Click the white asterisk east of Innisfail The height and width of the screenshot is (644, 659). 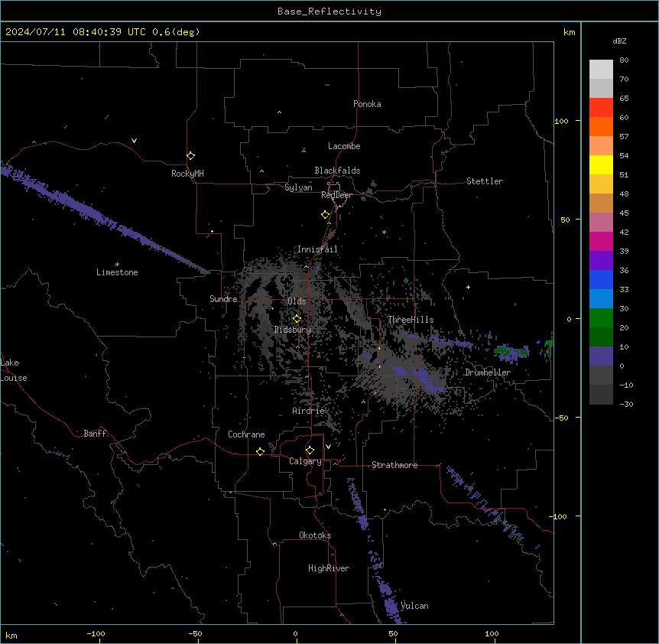click(384, 232)
